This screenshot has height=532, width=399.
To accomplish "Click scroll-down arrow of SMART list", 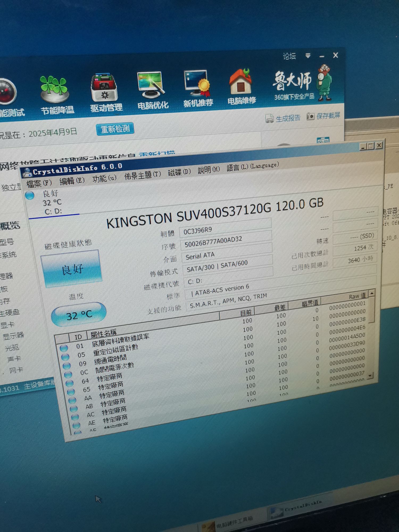I will coord(370,376).
